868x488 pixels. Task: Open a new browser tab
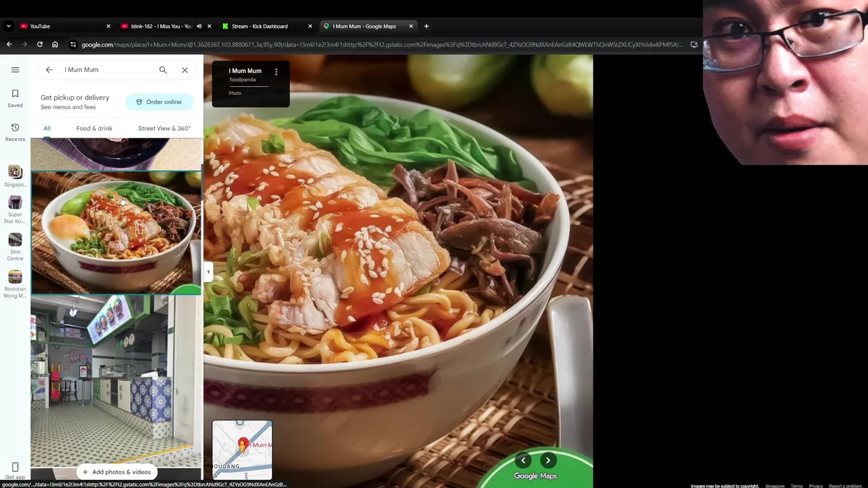[426, 26]
